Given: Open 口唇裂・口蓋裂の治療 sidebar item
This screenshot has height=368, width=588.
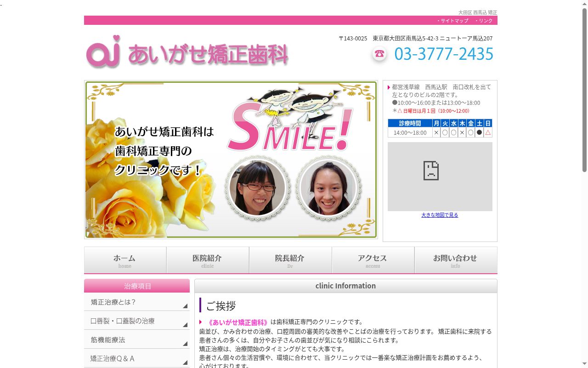Looking at the screenshot, I should click(137, 321).
